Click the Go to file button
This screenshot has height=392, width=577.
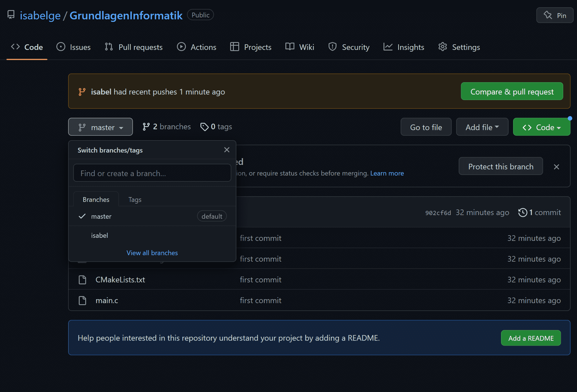(x=426, y=127)
